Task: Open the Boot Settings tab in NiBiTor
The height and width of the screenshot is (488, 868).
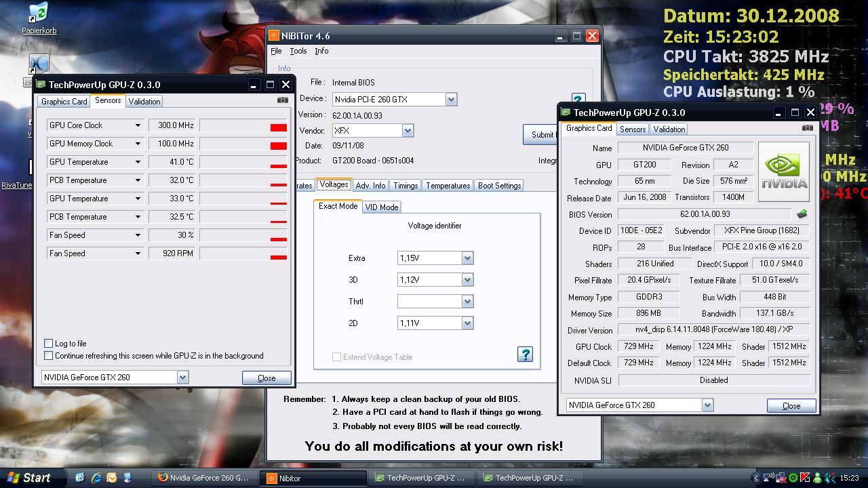Action: click(x=499, y=186)
